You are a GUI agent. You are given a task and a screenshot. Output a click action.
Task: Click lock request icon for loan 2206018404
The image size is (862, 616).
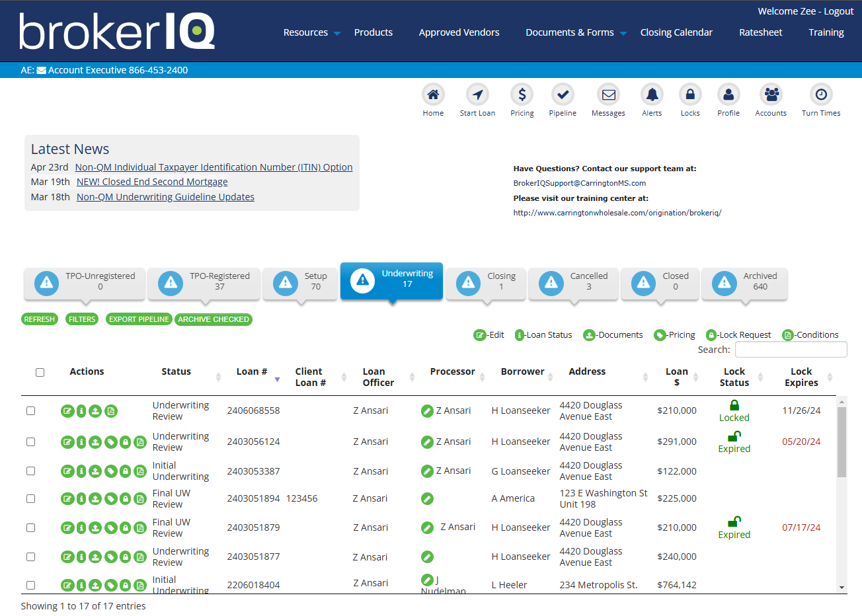[125, 585]
